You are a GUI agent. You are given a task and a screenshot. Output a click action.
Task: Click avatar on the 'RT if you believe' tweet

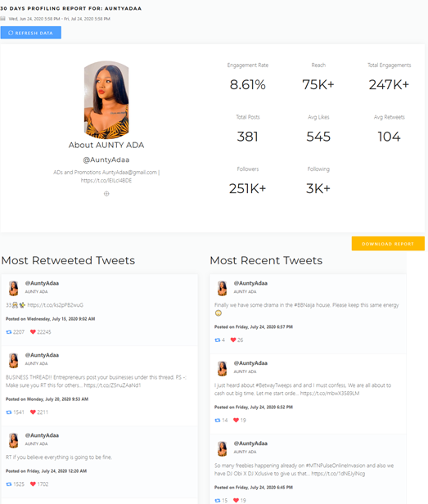click(14, 440)
